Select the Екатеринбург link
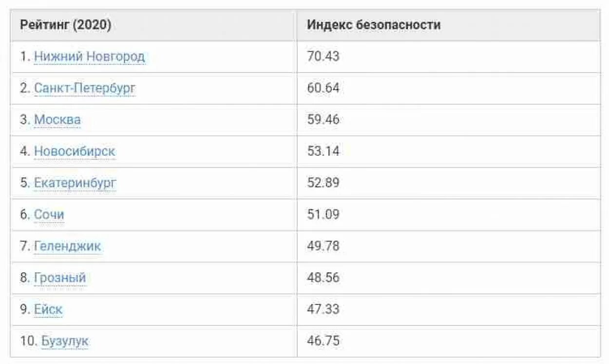This screenshot has width=609, height=364. (75, 183)
